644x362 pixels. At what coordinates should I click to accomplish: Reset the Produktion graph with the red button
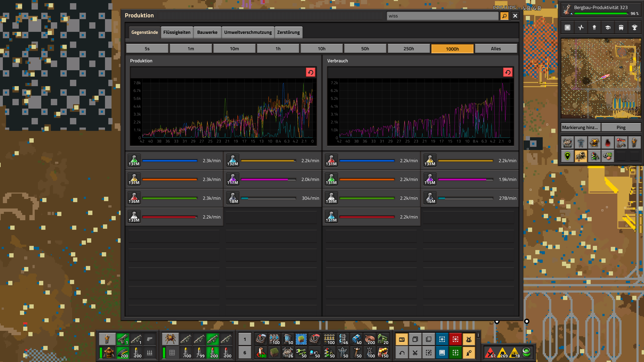[310, 72]
